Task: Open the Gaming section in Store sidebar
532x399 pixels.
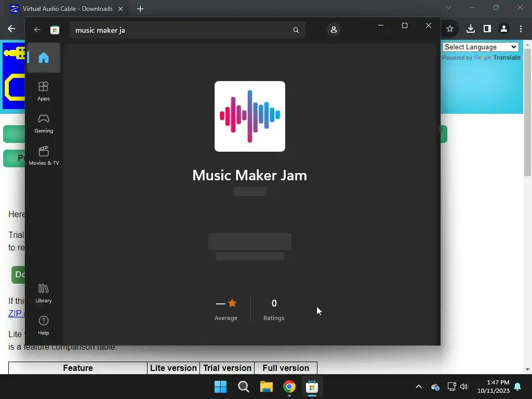Action: [44, 123]
